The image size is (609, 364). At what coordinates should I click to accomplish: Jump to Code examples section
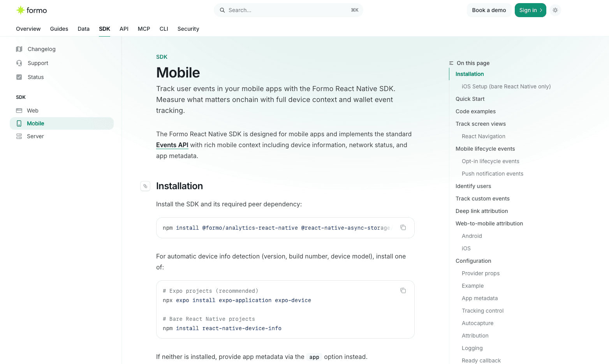click(x=475, y=111)
